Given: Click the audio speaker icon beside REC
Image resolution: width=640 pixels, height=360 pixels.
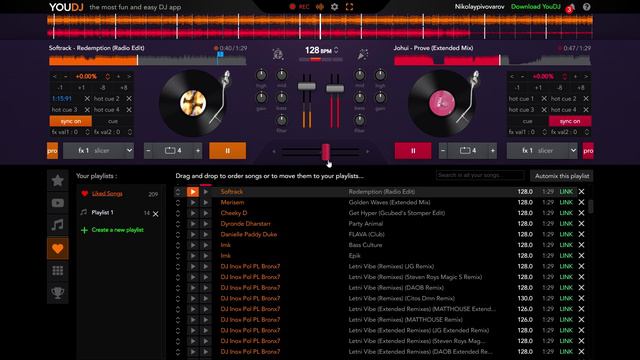Looking at the screenshot, I should click(320, 7).
